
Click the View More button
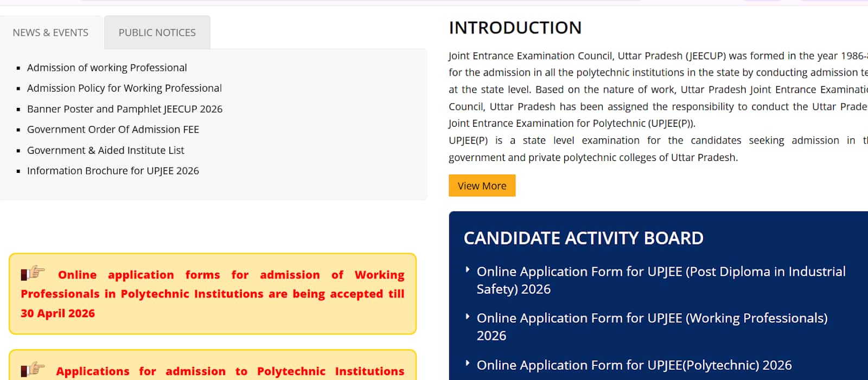pyautogui.click(x=482, y=186)
